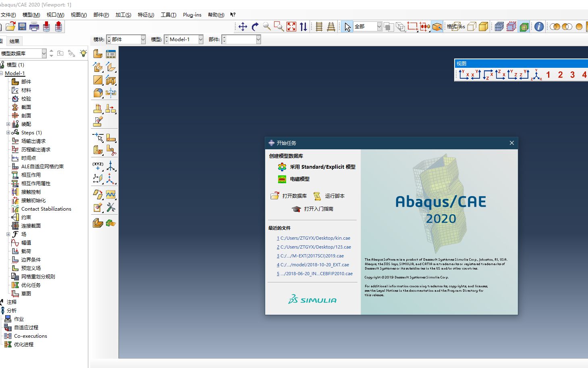Apply the 1 saved view in Views toolbar
This screenshot has width=588, height=368.
pos(548,75)
